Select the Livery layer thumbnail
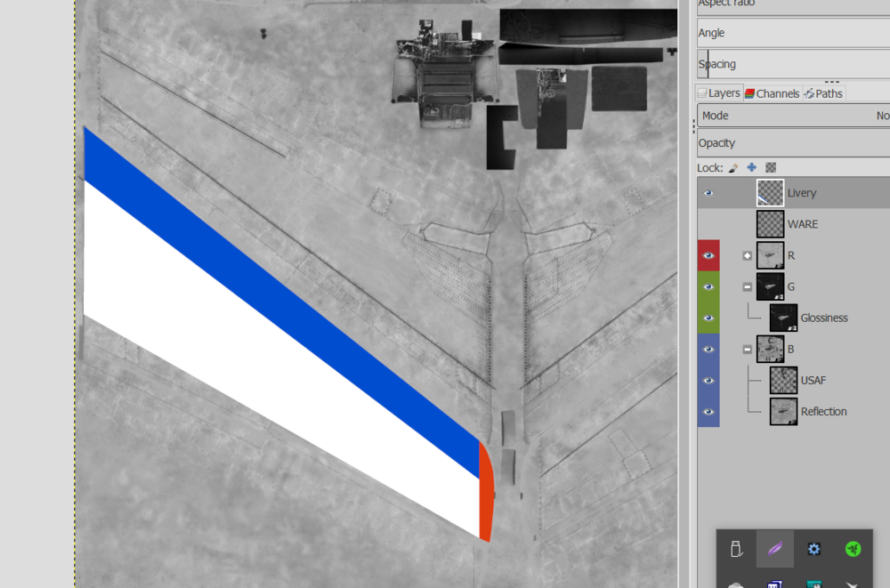Viewport: 890px width, 588px height. click(x=770, y=193)
